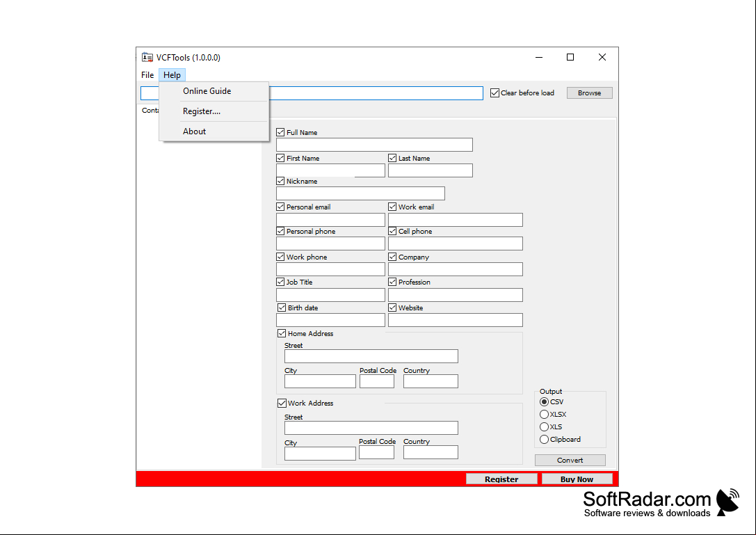Open the Online Guide menu entry

[207, 91]
